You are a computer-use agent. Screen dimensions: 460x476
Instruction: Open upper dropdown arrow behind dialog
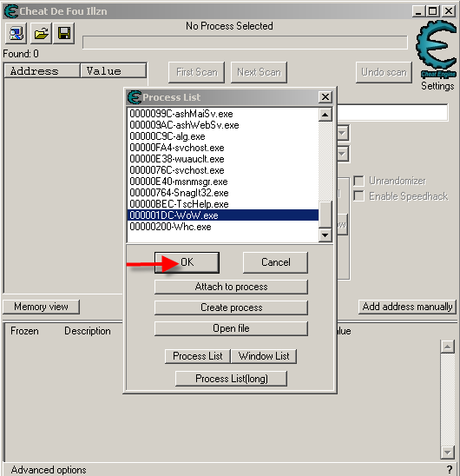click(343, 133)
